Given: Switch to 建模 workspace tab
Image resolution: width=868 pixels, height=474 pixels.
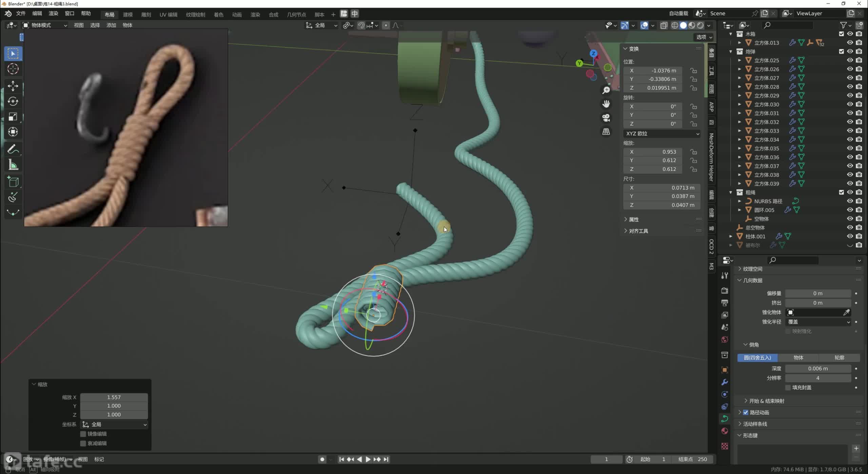Looking at the screenshot, I should [128, 14].
